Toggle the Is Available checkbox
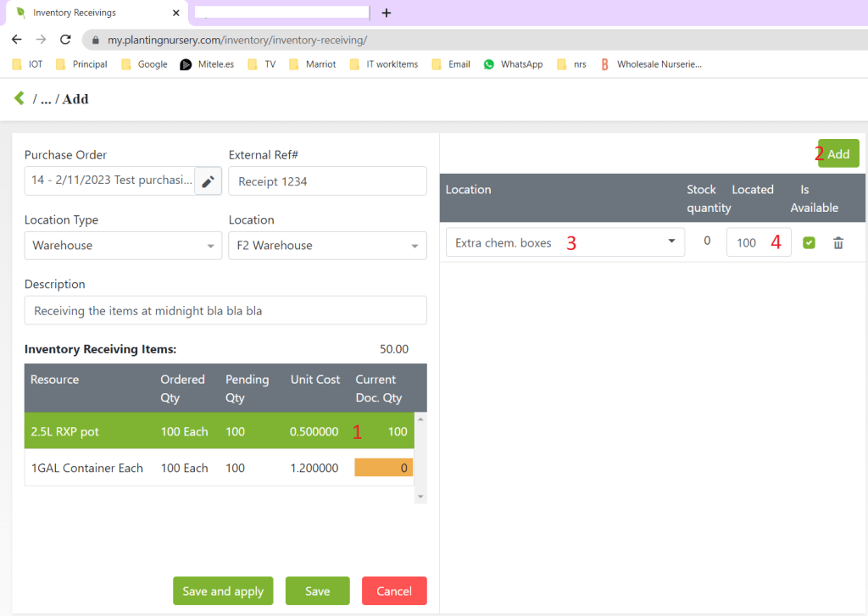 pyautogui.click(x=809, y=243)
